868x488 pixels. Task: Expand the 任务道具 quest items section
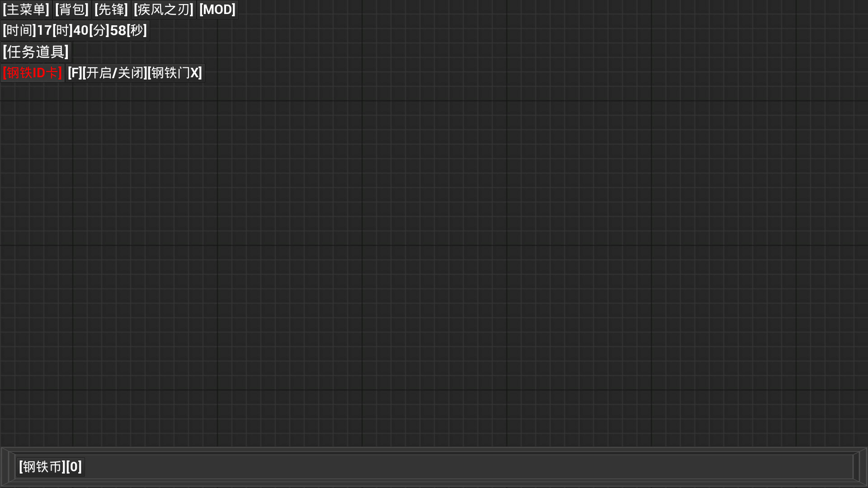36,52
